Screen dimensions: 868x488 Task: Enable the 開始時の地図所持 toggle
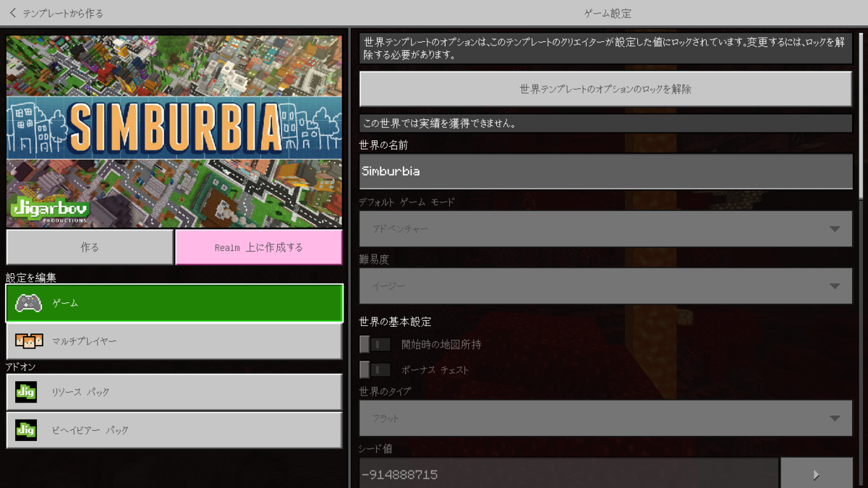coord(374,344)
